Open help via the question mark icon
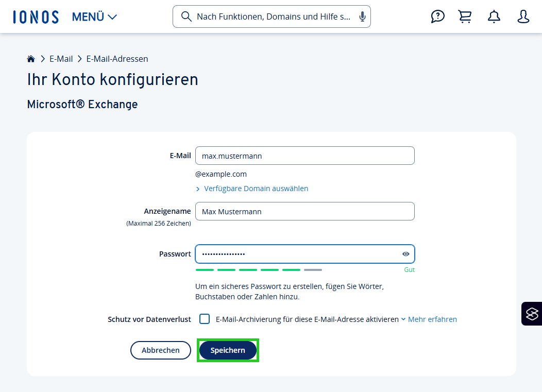 [437, 16]
